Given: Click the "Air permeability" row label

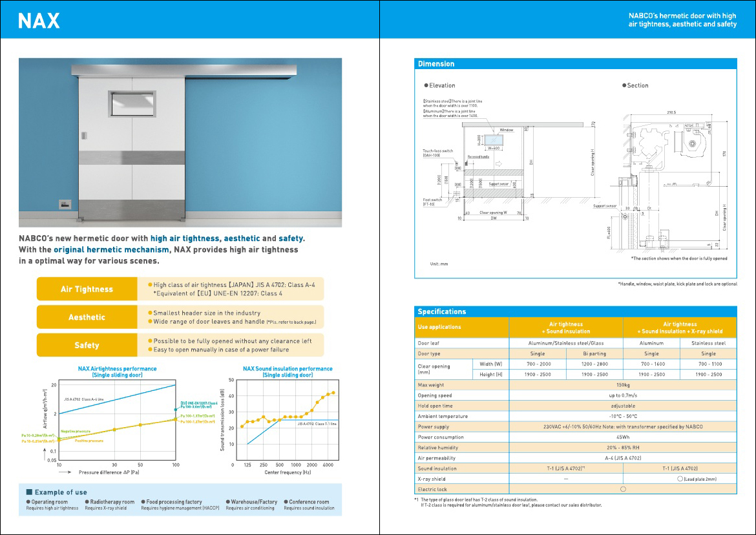Looking at the screenshot, I should click(x=436, y=458).
